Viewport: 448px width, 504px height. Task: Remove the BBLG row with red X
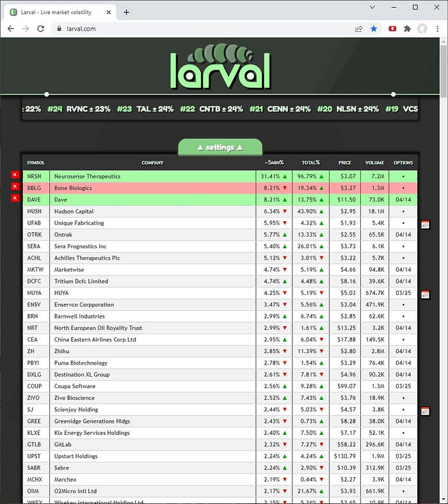point(15,186)
